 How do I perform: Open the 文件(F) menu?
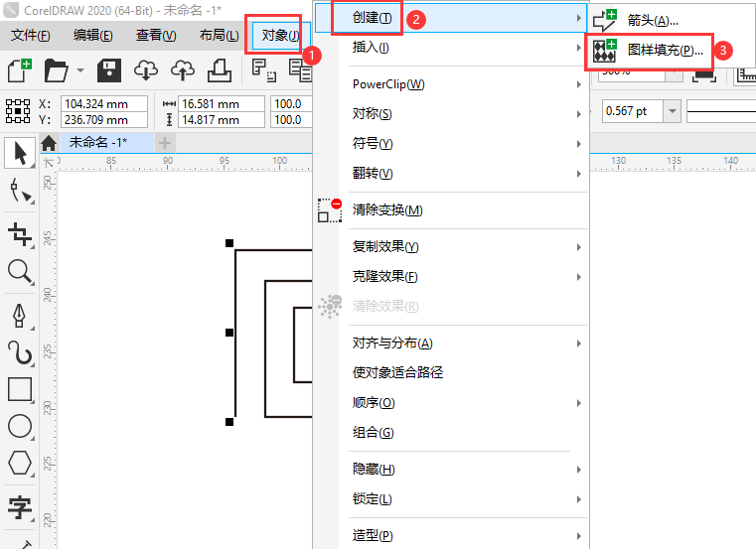(x=31, y=35)
